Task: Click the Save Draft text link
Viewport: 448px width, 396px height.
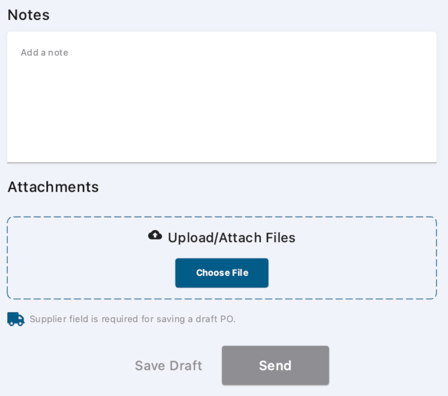Action: point(168,366)
